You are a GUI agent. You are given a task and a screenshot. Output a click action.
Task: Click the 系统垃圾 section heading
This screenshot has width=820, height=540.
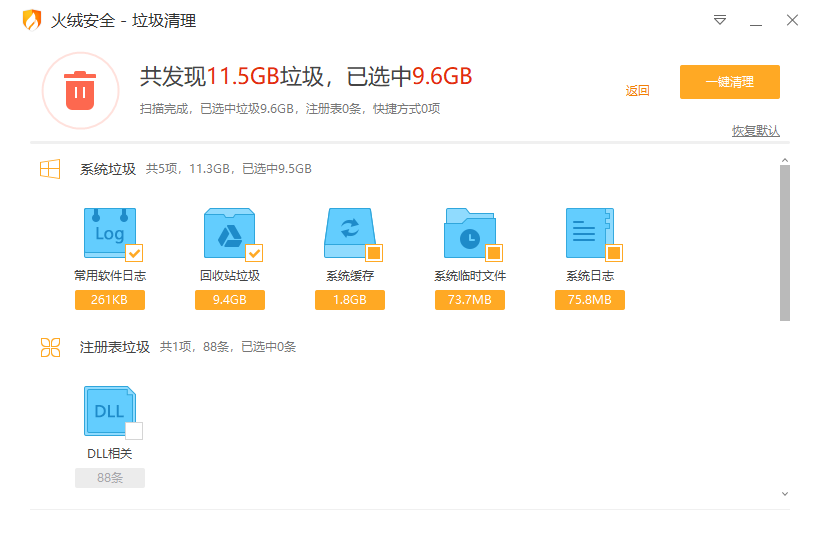pyautogui.click(x=108, y=169)
